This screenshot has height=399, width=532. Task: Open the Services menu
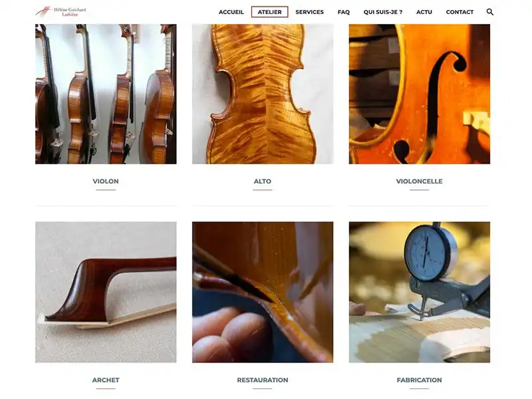pyautogui.click(x=309, y=12)
